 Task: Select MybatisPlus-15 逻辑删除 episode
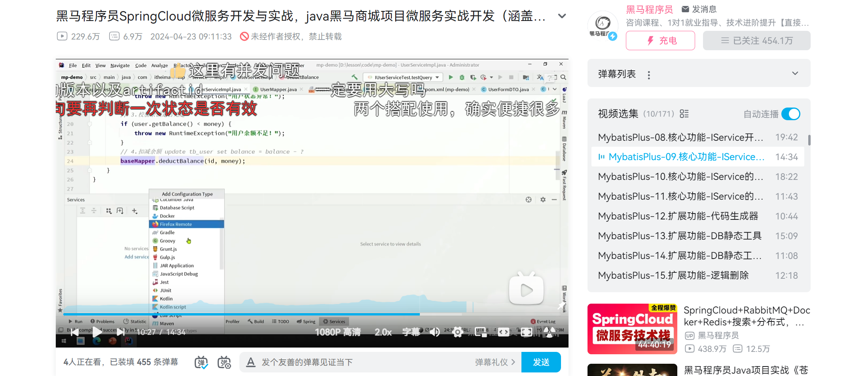coord(698,276)
